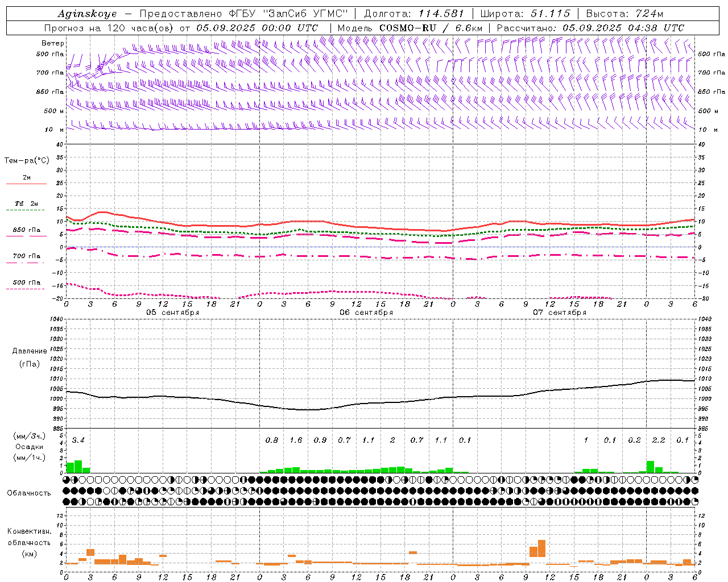
Task: Select the latitude value 'Широта: 51.115'
Action: 525,14
